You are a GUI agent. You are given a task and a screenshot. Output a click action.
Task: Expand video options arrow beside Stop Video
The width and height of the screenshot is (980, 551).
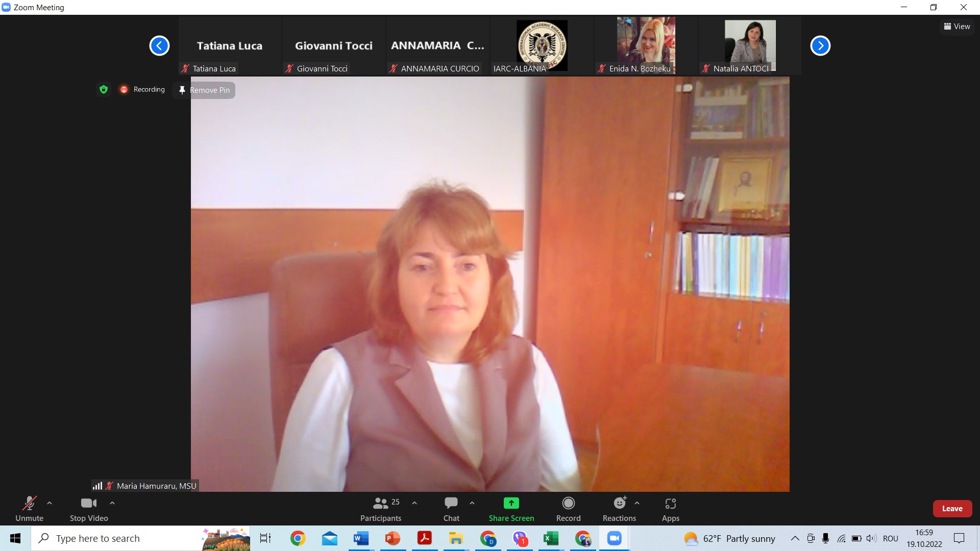point(112,503)
